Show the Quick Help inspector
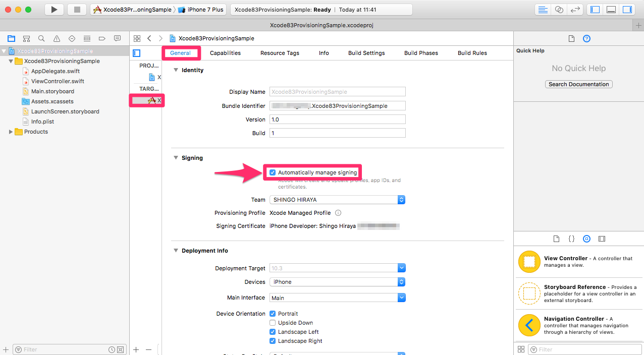Screen dimensions: 644x355 [x=586, y=39]
